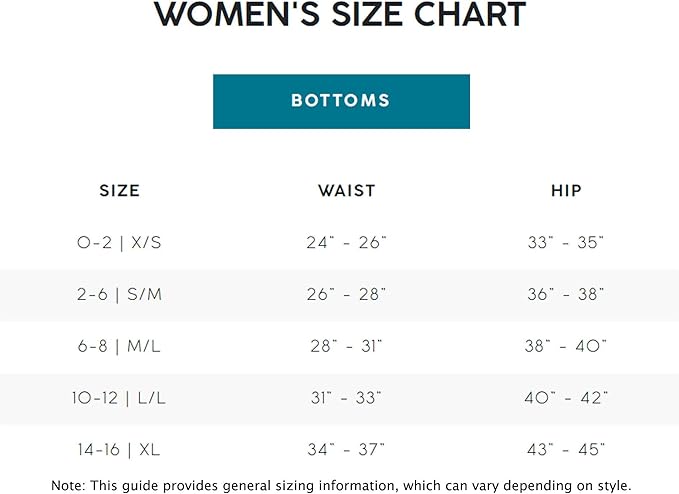Select the 10-12 | L/L size cell
The height and width of the screenshot is (494, 679).
[x=120, y=398]
